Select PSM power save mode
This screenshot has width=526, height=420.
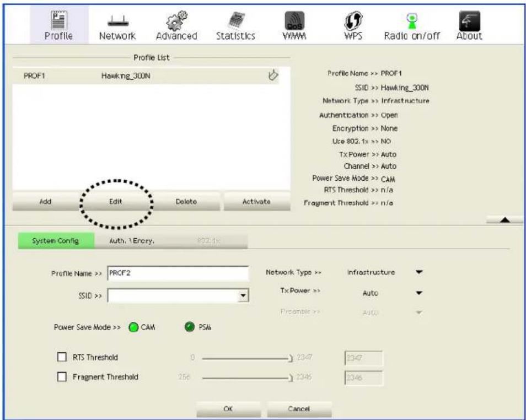[190, 327]
